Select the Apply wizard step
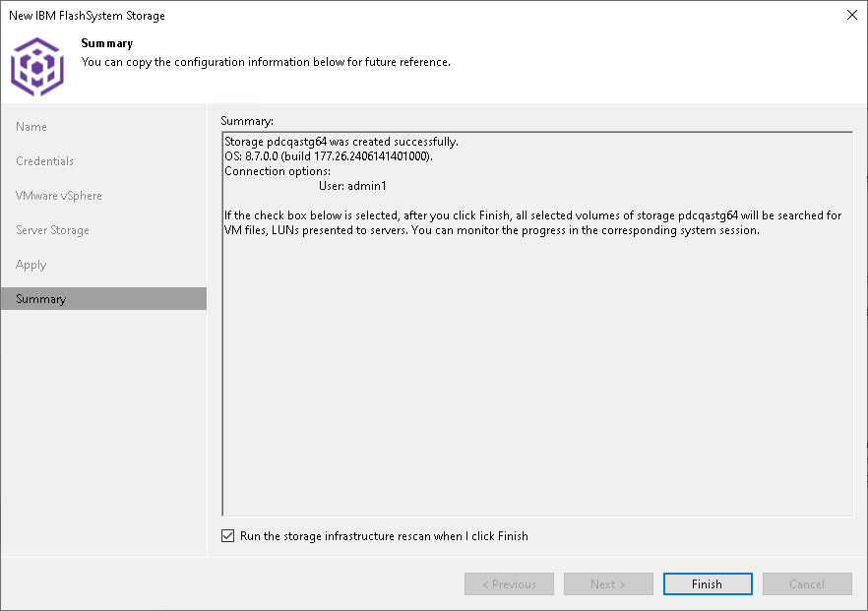The image size is (868, 611). coord(31,265)
